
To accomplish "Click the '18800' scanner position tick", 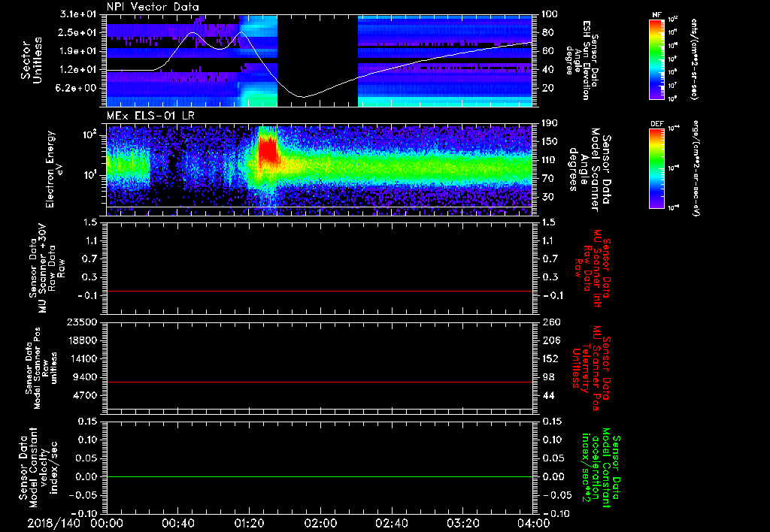I will (x=83, y=340).
